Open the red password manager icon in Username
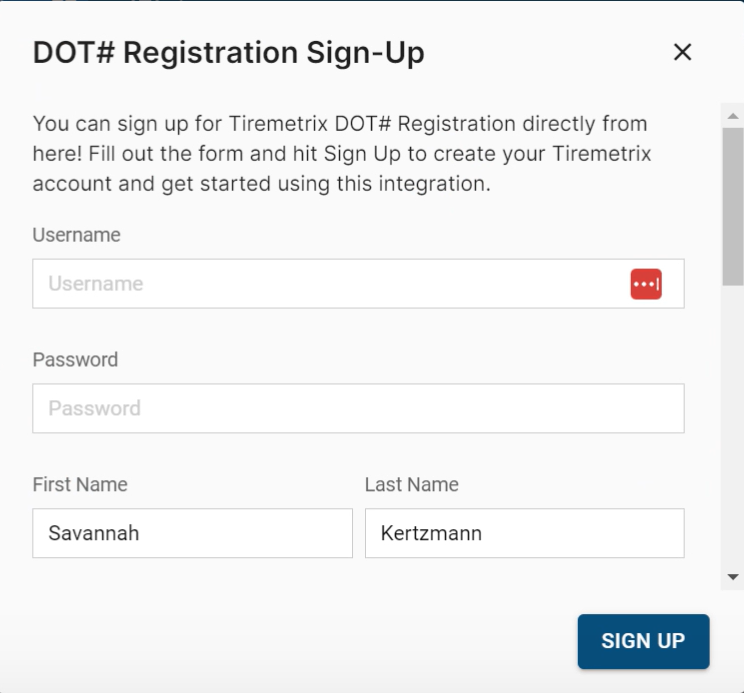744x693 pixels. (x=646, y=284)
